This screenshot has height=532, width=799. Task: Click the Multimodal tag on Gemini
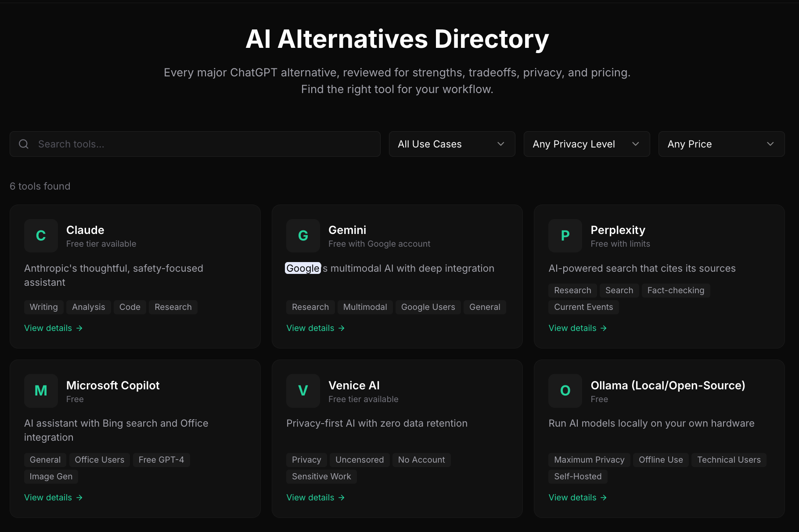[365, 307]
